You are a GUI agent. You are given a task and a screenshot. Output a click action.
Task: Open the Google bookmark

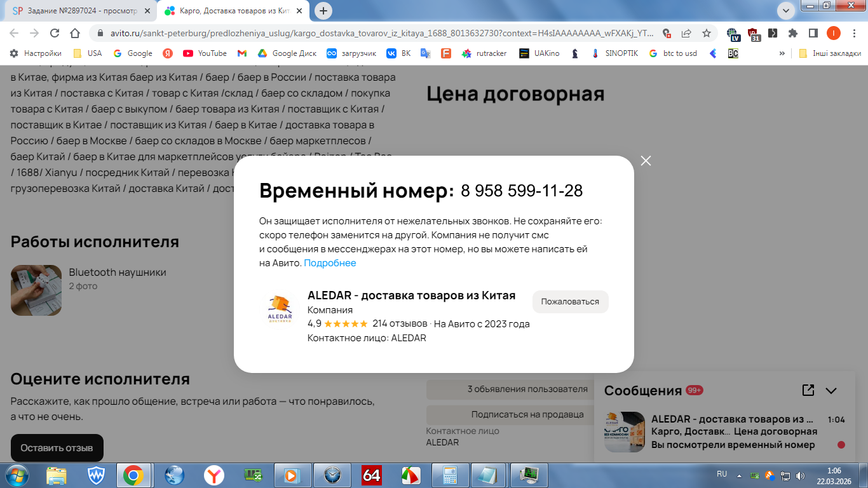[x=133, y=53]
